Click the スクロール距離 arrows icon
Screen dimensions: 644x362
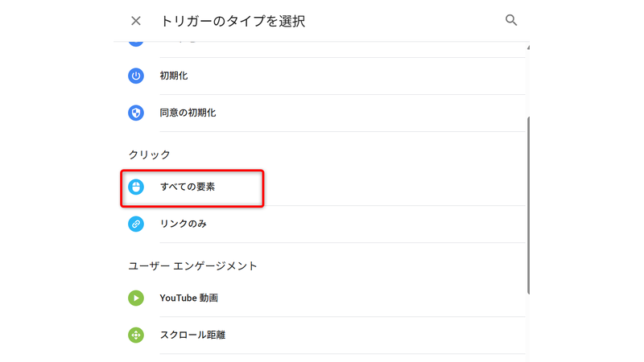point(136,335)
